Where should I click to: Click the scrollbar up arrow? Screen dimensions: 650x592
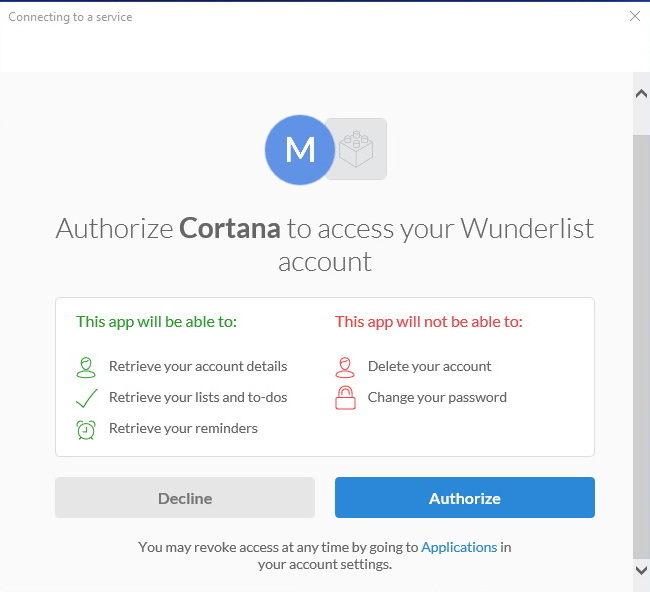641,94
